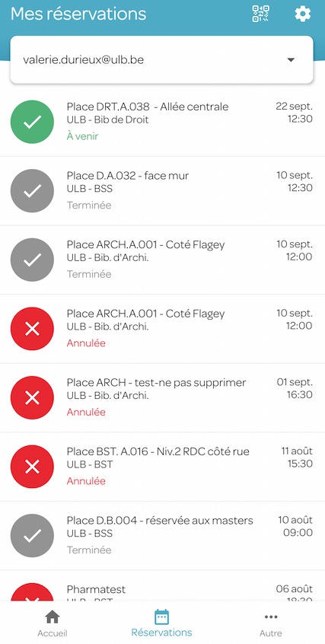Screen dimensions: 325x644
Task: Open settings via the gear icon
Action: (x=303, y=14)
